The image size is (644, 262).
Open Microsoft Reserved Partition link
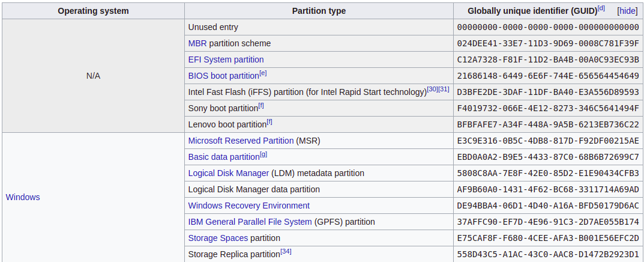pyautogui.click(x=241, y=141)
